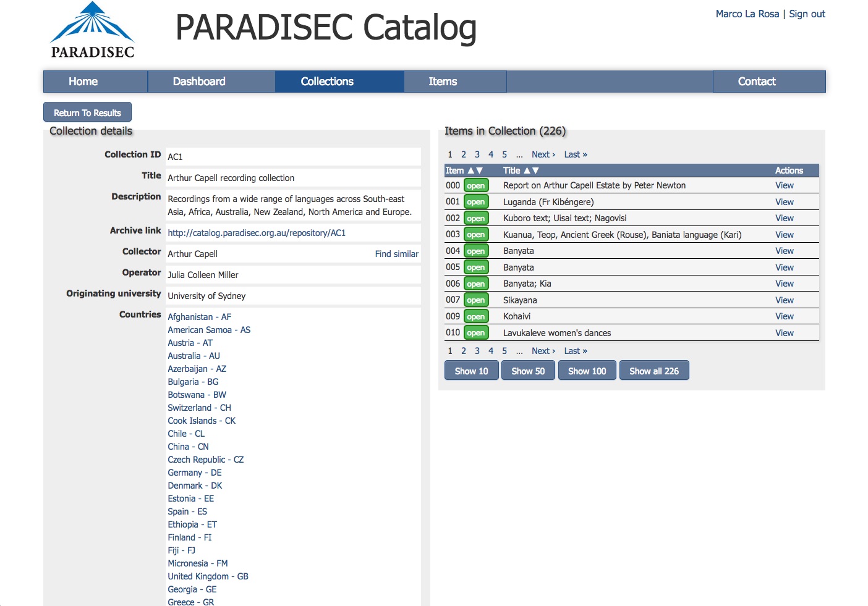This screenshot has width=868, height=606.
Task: View item 002 Kuboro text
Action: 785,218
